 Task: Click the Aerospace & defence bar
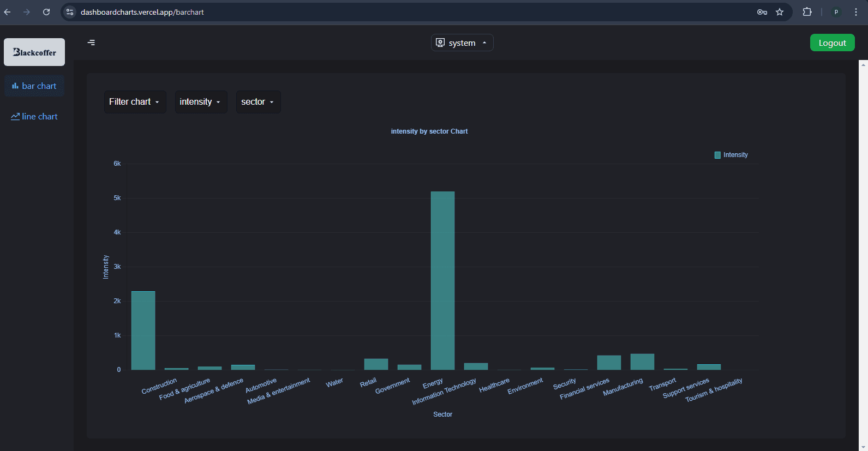pos(243,367)
